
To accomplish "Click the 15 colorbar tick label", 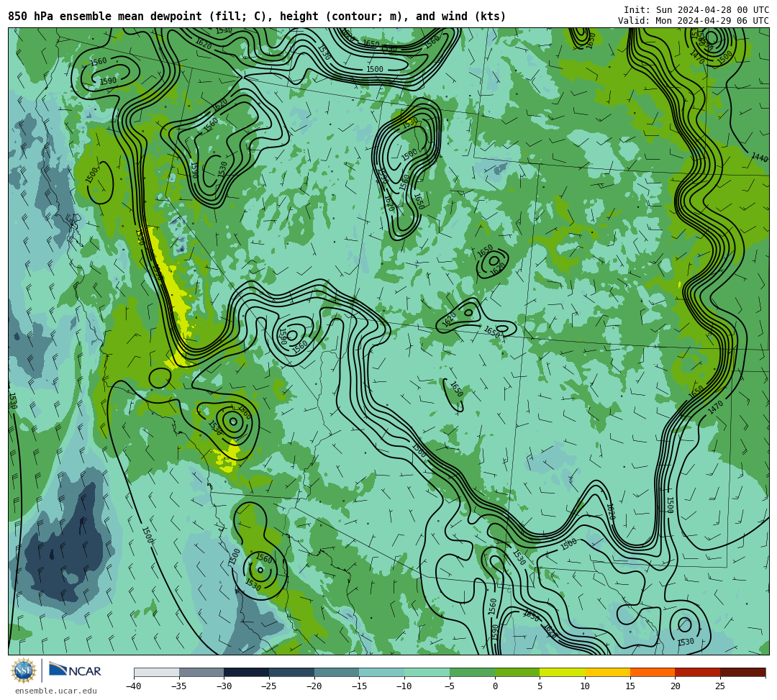I will pyautogui.click(x=630, y=686).
